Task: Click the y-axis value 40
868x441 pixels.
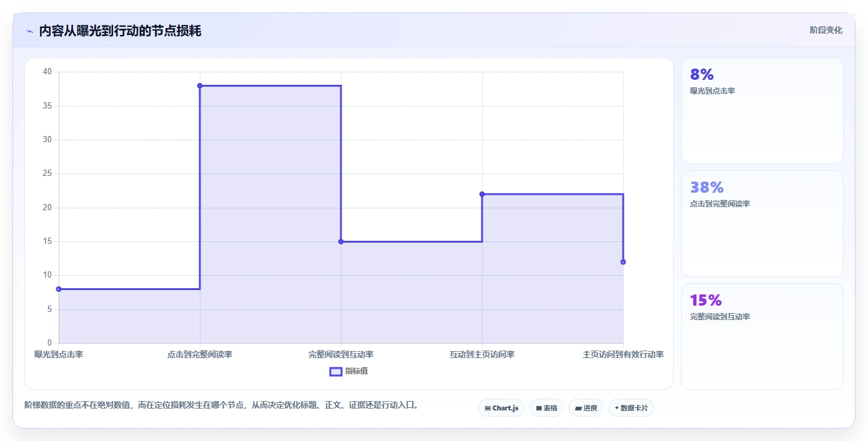Action: click(47, 72)
